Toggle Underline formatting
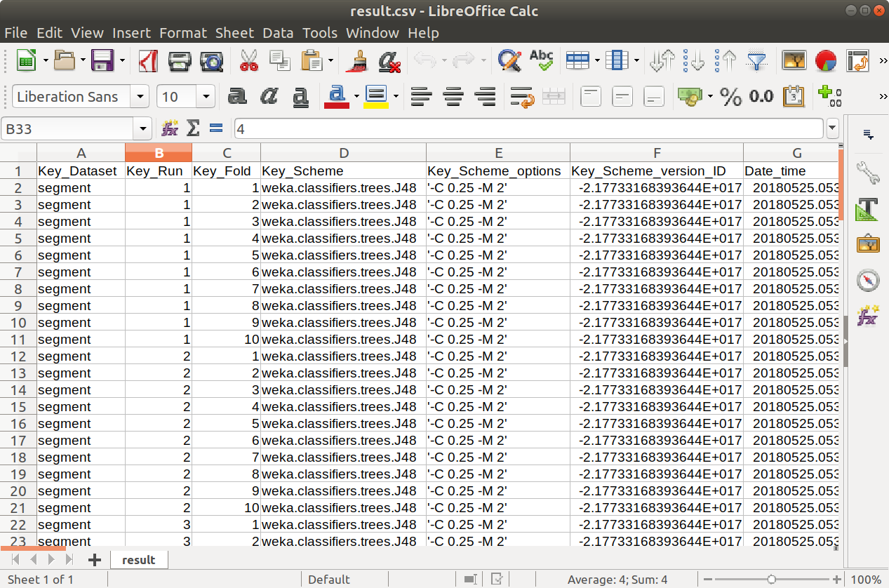Screen dimensions: 889x588 click(x=301, y=97)
